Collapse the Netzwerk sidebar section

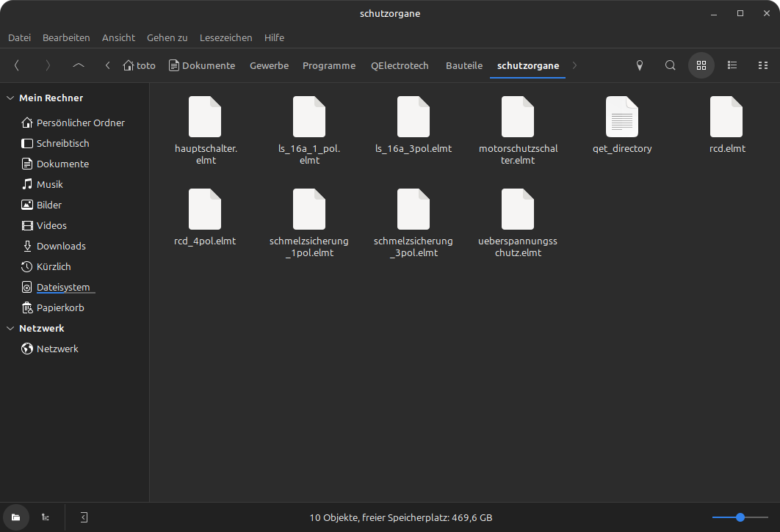(10, 328)
